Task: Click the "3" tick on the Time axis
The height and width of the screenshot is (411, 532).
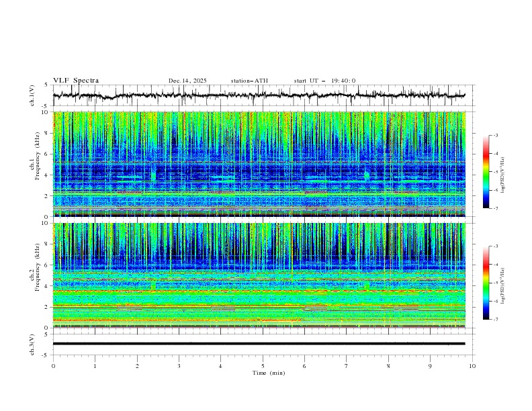Action: coord(179,366)
